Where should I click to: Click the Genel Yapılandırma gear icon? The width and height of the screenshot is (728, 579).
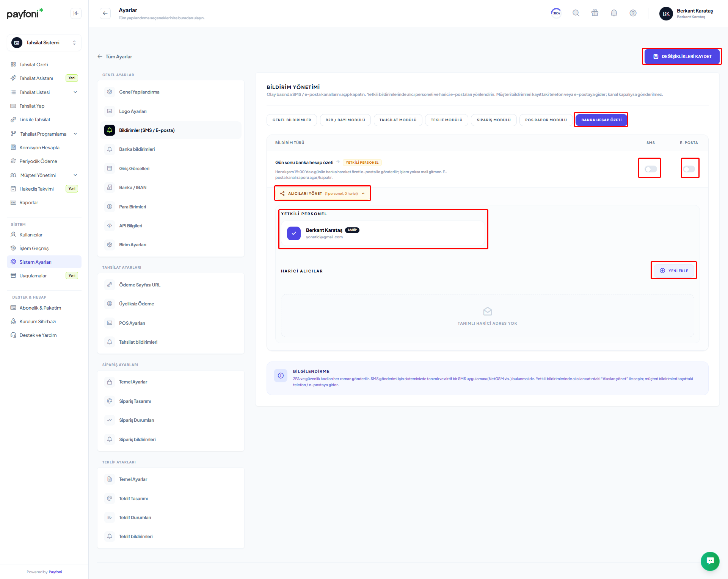point(110,92)
